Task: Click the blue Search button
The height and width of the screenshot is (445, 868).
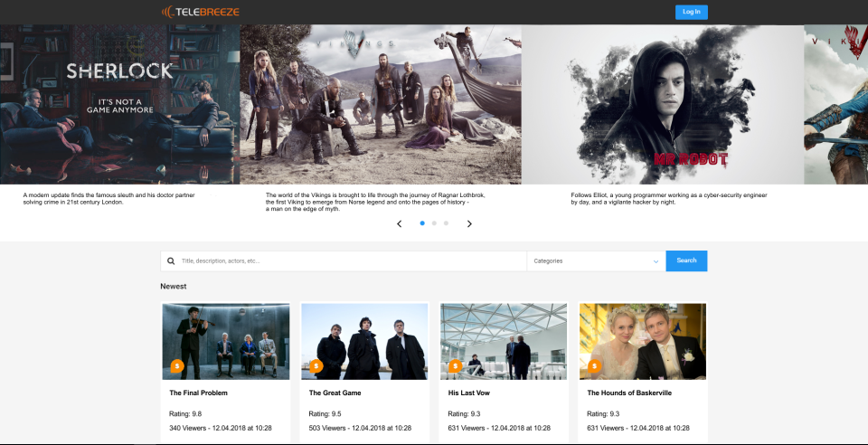Action: 686,260
